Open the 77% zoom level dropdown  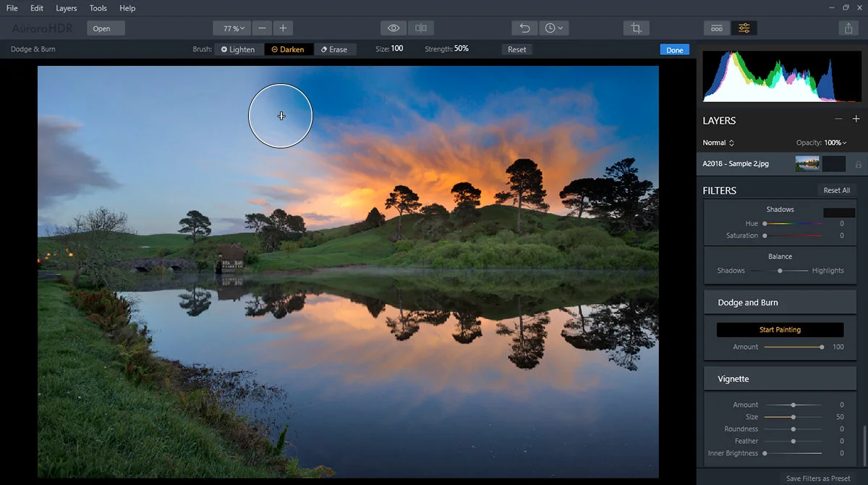tap(234, 28)
